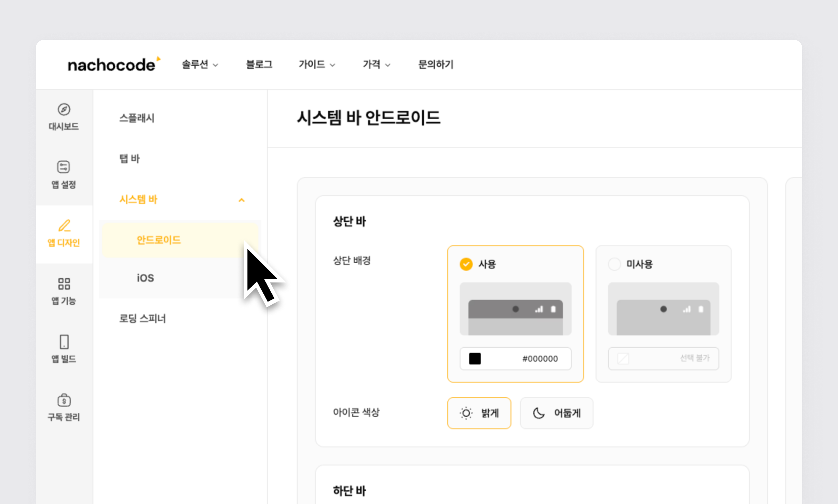Go to the 블로그 menu item

point(259,64)
